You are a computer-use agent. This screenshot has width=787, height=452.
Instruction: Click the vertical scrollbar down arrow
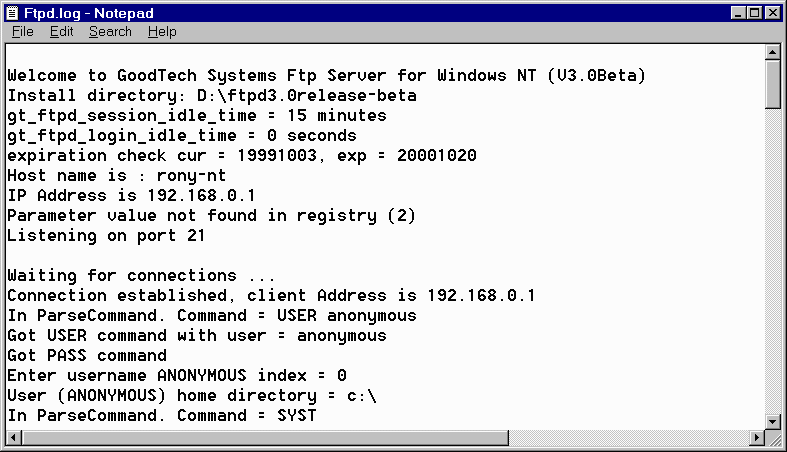click(773, 422)
